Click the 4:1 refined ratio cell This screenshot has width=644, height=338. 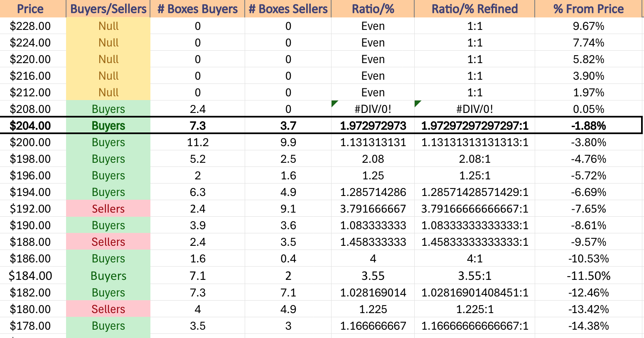[474, 258]
